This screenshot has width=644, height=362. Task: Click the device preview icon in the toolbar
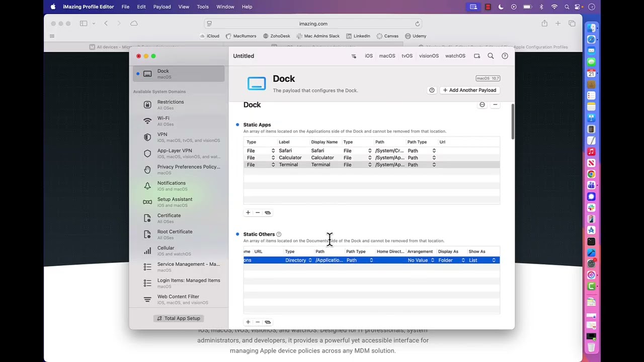click(x=477, y=56)
